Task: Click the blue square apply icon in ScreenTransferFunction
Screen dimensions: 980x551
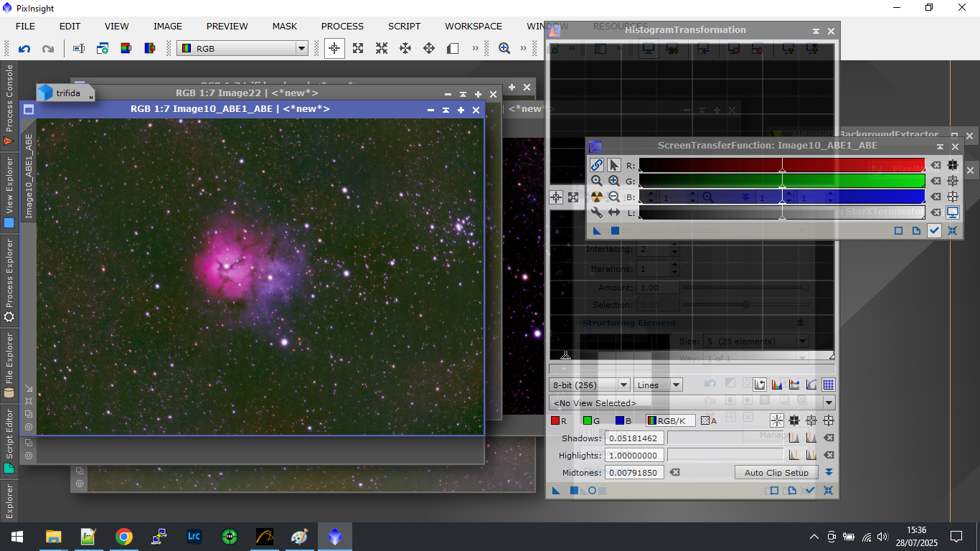Action: click(615, 230)
